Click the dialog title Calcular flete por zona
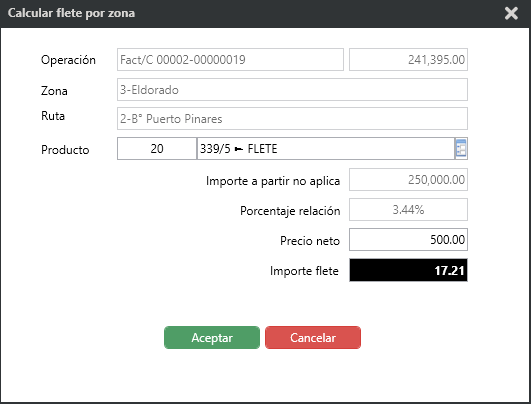The image size is (531, 404). (x=71, y=13)
